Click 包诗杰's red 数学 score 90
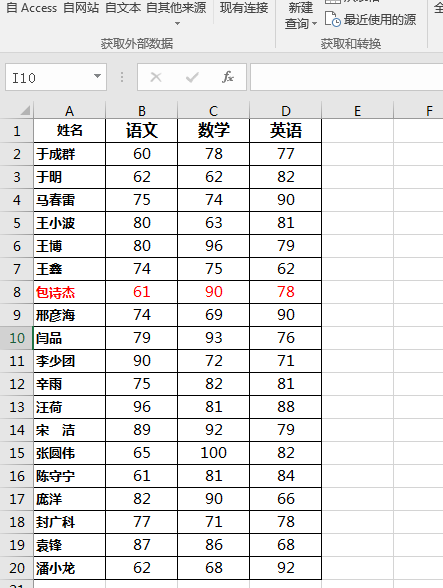This screenshot has width=443, height=588. point(213,292)
